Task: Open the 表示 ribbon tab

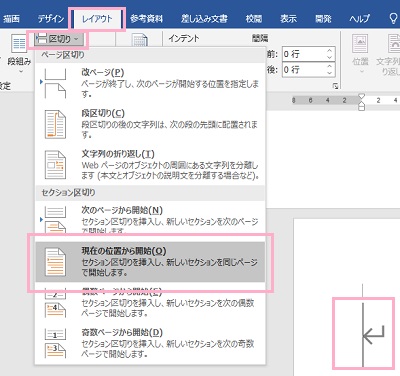Action: [288, 19]
